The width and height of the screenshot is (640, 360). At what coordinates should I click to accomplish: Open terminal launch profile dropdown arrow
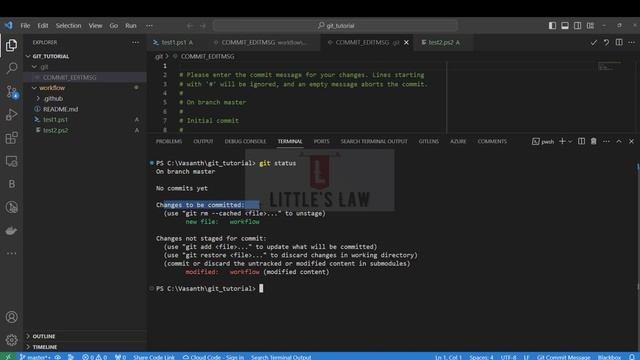pos(570,141)
